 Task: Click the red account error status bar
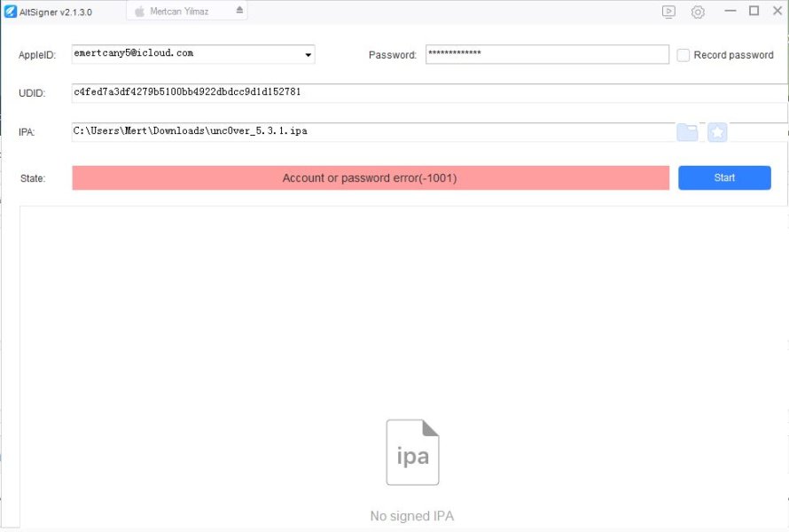coord(370,178)
